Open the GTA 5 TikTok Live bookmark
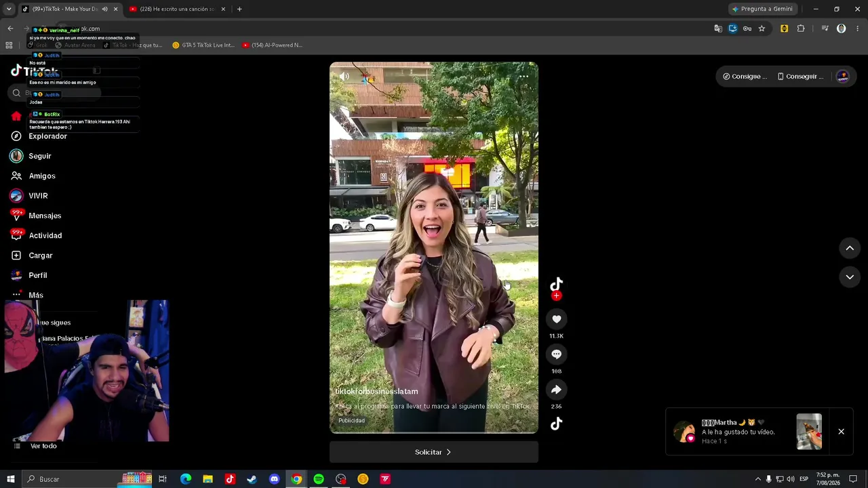This screenshot has width=868, height=488. (203, 45)
